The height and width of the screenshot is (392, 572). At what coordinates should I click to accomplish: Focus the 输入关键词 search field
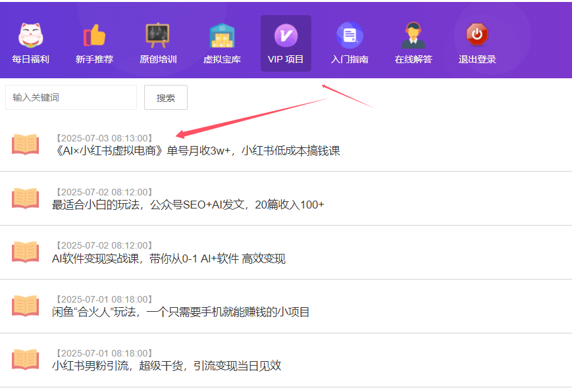[x=71, y=97]
